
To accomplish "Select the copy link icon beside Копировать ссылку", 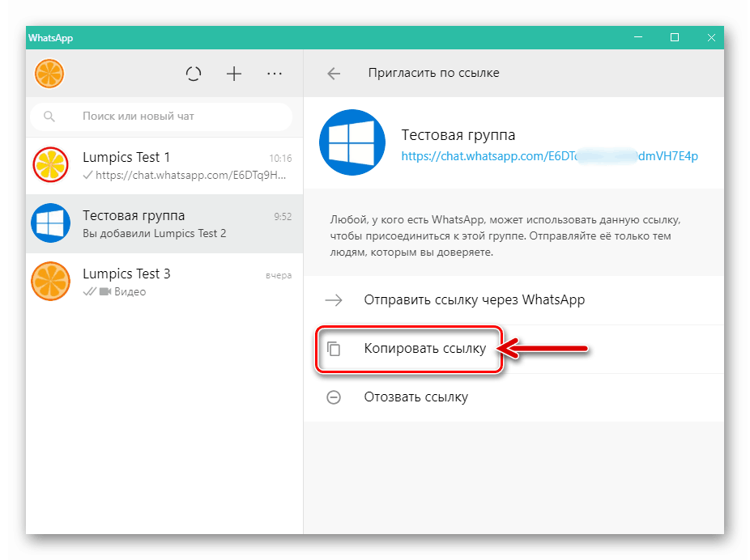I will pos(335,349).
